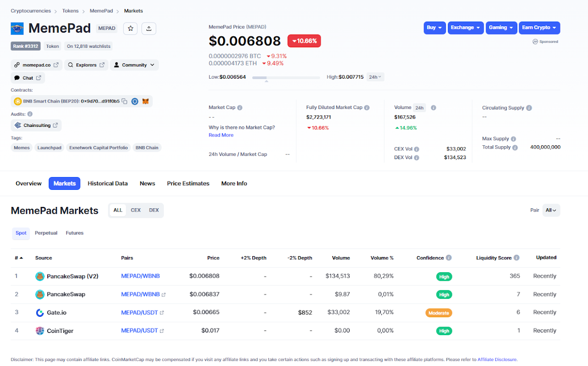
Task: Copy the BNB Smart Chain contract address
Action: [x=124, y=101]
